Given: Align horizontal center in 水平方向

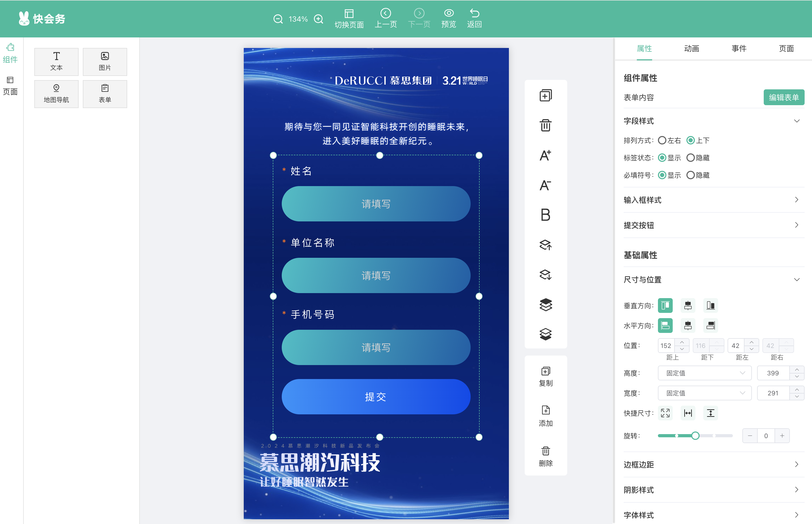Looking at the screenshot, I should (688, 325).
